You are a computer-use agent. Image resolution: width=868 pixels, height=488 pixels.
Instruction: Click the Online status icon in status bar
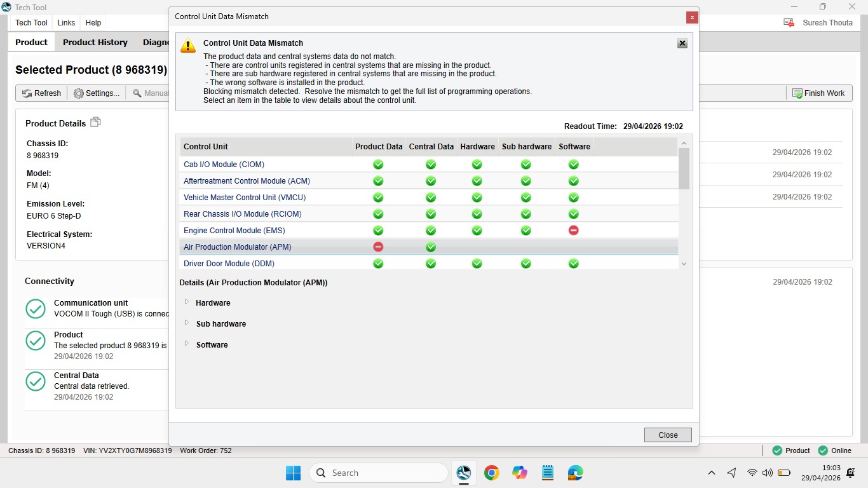(x=823, y=451)
